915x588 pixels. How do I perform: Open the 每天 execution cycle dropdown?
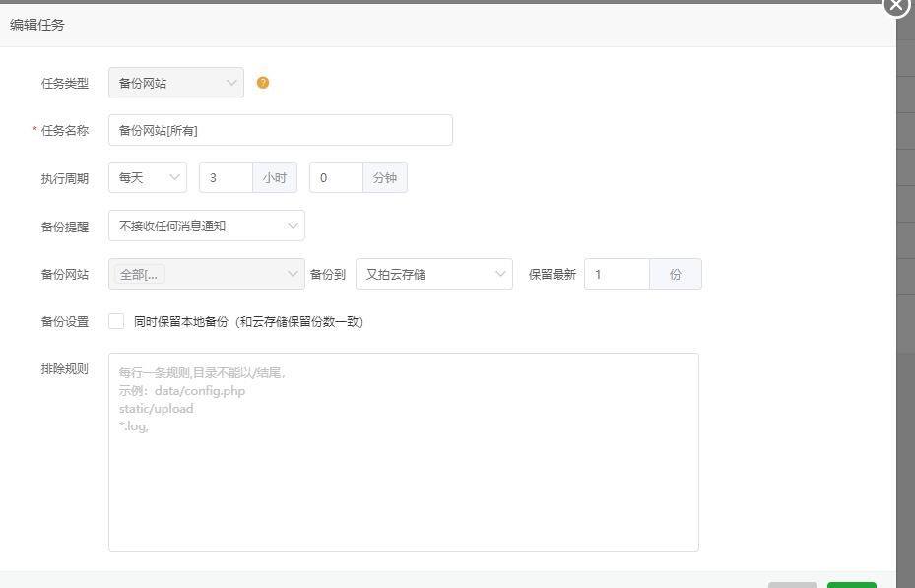148,177
